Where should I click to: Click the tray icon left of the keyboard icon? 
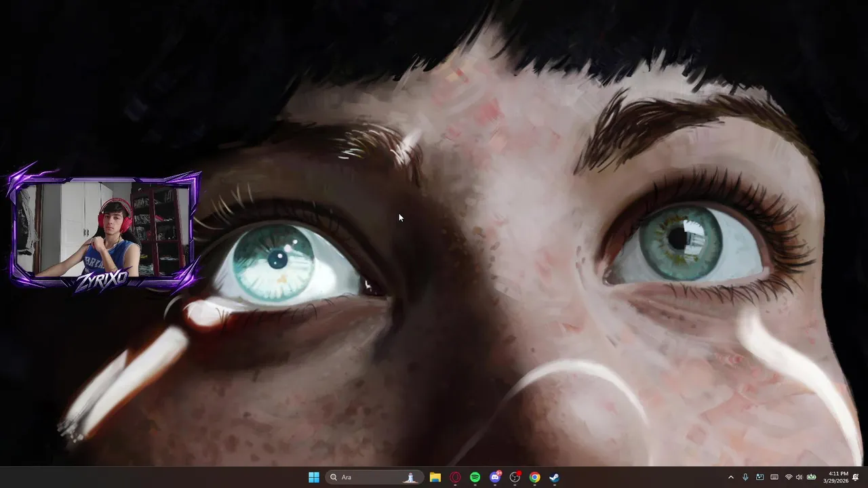[x=759, y=477]
